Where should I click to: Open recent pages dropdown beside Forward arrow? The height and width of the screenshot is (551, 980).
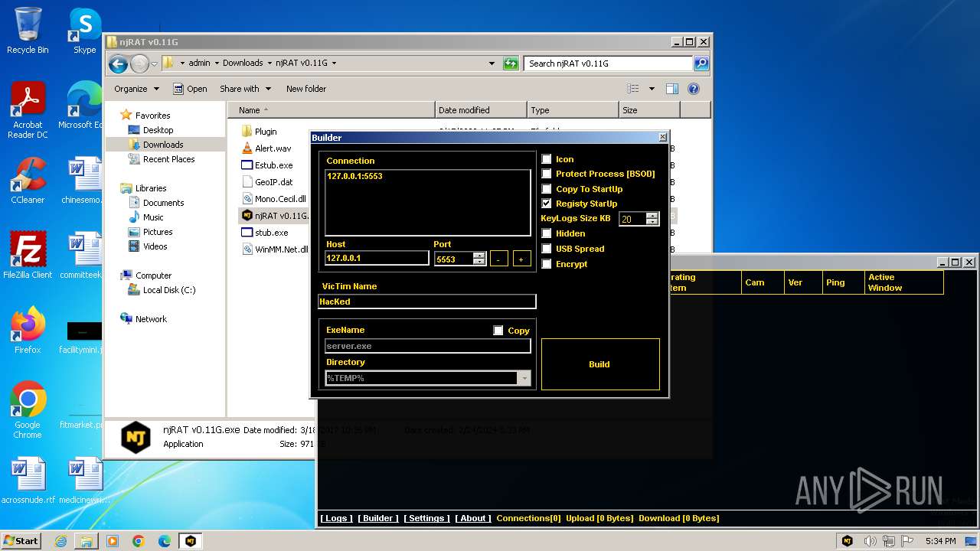155,64
